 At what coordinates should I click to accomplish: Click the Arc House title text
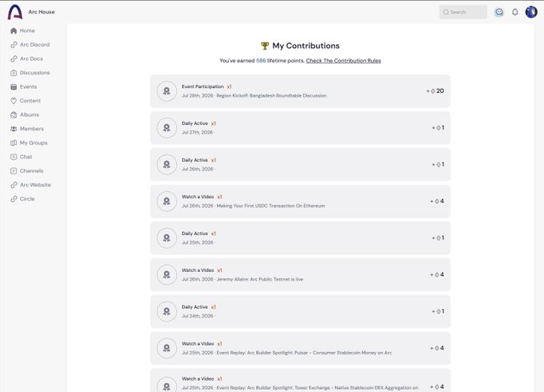[x=42, y=12]
